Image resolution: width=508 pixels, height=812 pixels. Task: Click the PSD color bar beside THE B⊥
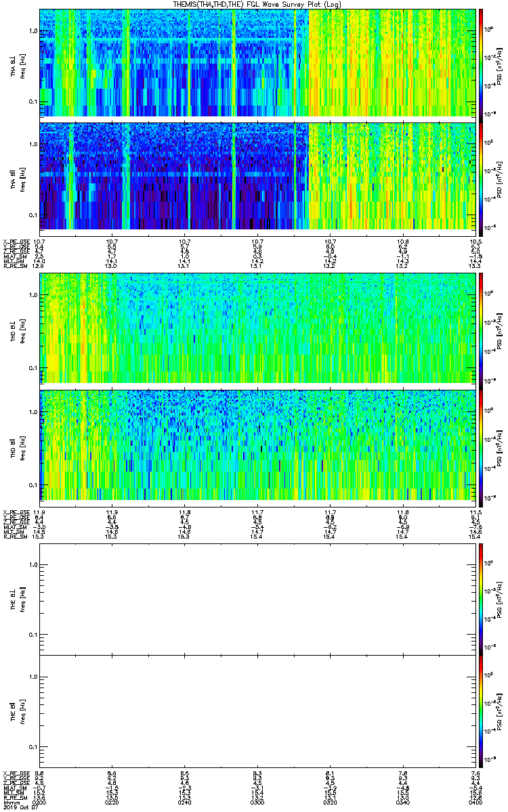[481, 599]
